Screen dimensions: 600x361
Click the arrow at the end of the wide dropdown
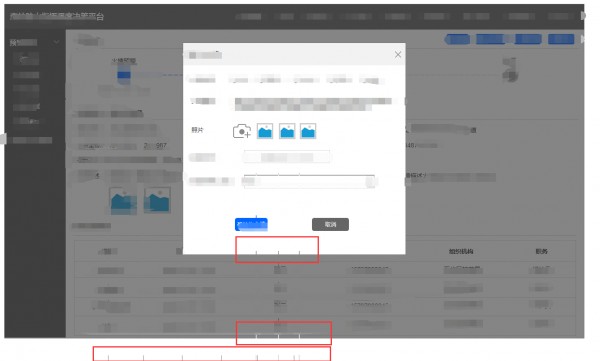coord(370,181)
